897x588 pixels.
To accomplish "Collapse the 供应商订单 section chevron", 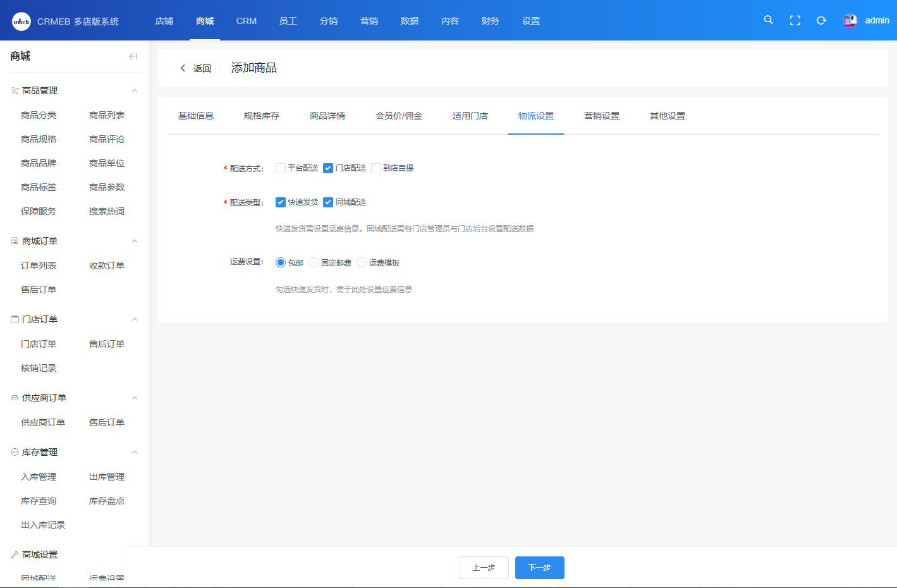I will 135,398.
